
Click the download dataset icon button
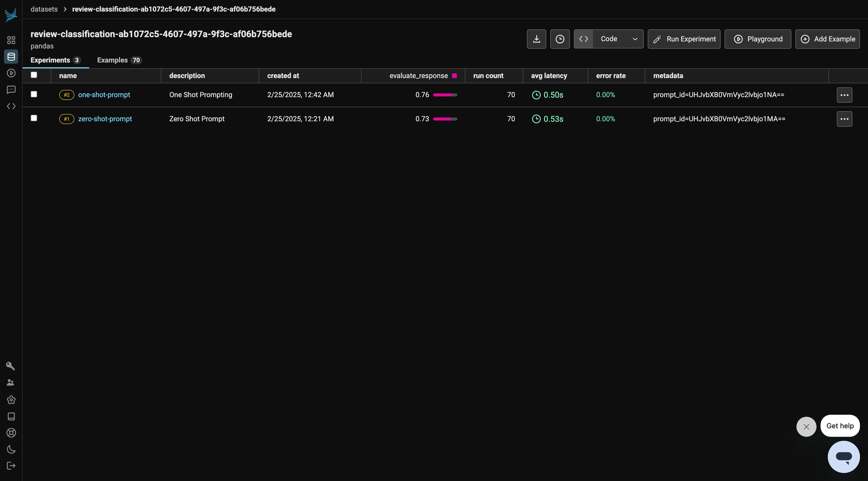pos(536,39)
